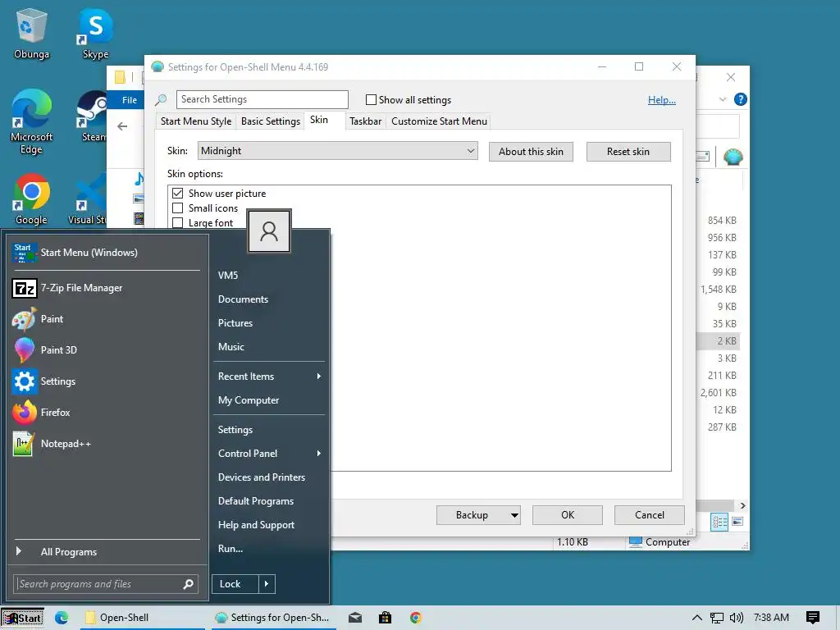
Task: Open Google Chrome desktop shortcut
Action: 32,199
